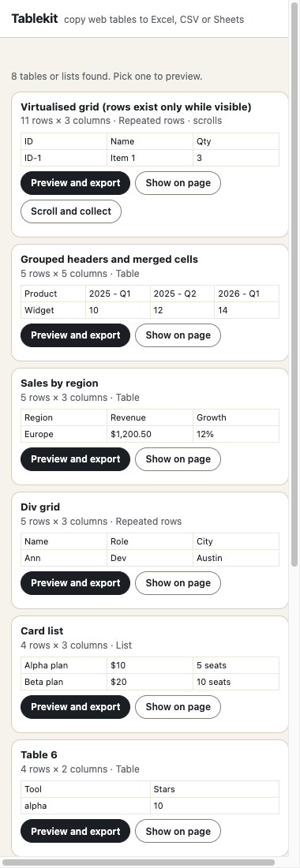
Task: Click the Europe cell
Action: click(x=64, y=435)
